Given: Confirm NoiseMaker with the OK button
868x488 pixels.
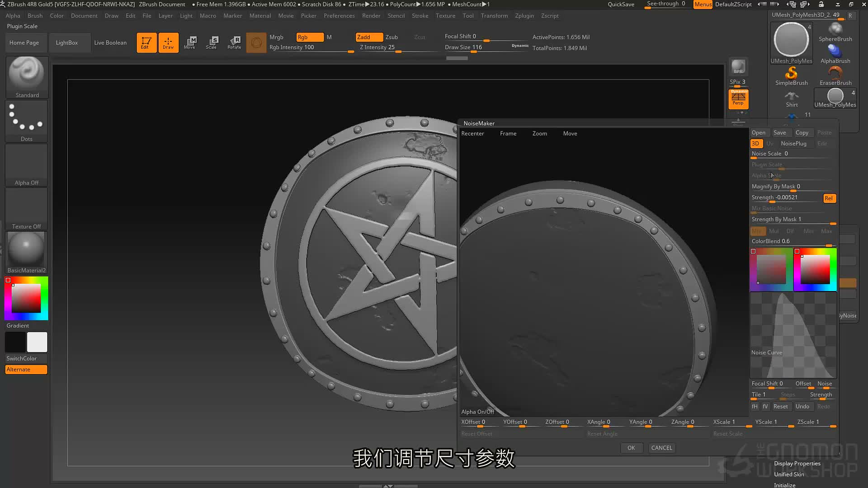Looking at the screenshot, I should click(631, 448).
